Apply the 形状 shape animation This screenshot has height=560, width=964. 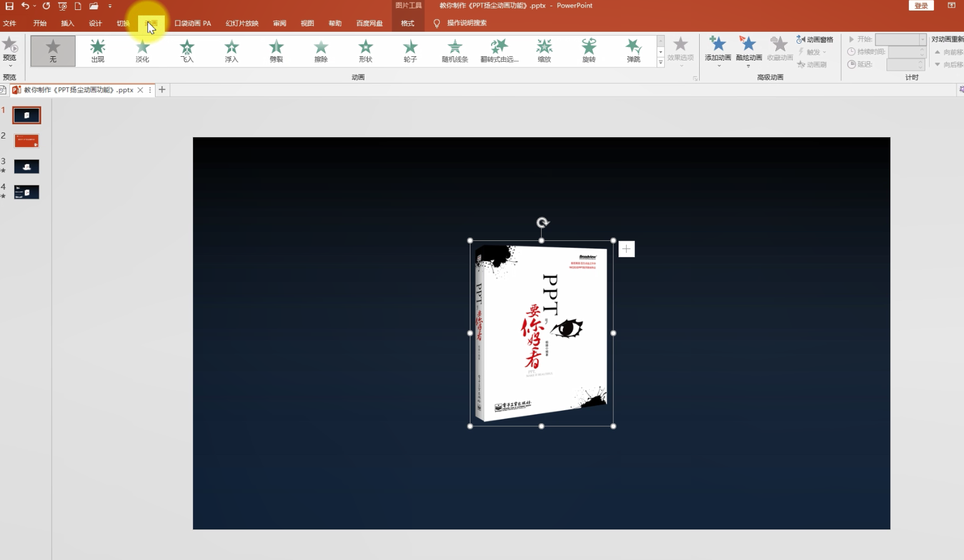(365, 51)
